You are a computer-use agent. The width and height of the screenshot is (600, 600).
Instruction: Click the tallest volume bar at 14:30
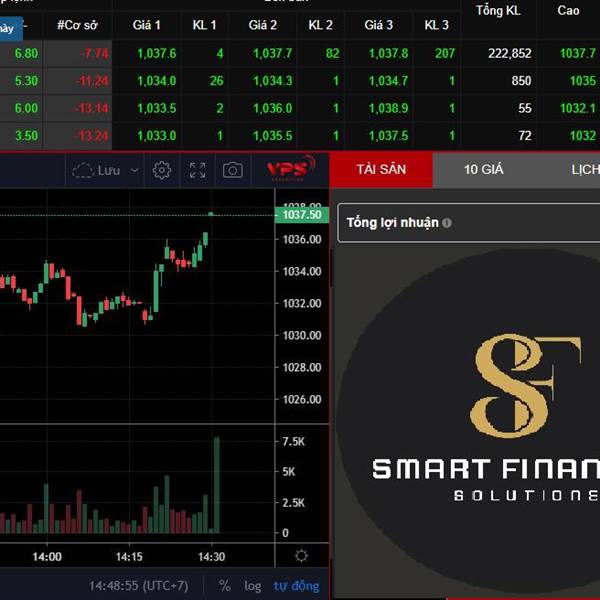click(x=217, y=485)
